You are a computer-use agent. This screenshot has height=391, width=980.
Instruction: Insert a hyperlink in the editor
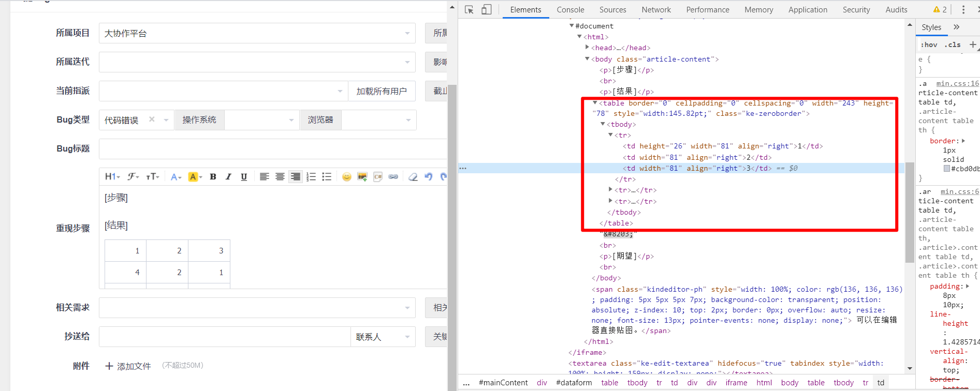click(393, 177)
